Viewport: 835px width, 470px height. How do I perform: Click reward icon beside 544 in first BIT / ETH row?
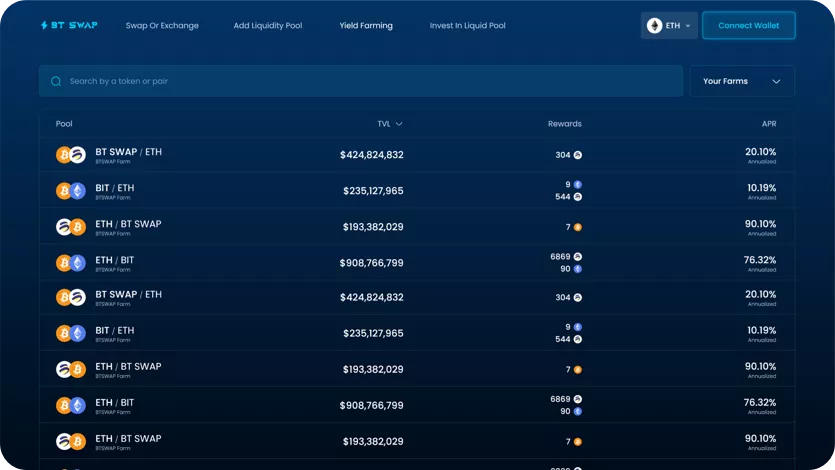coord(578,197)
